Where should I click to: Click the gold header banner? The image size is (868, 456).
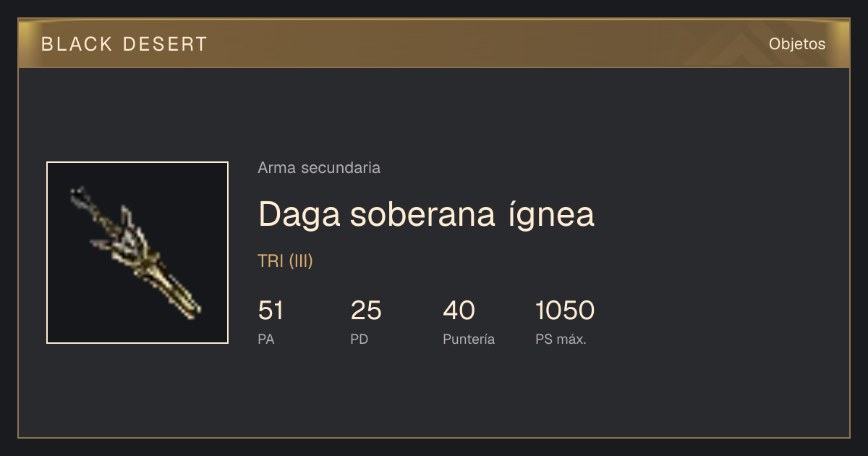pos(434,43)
